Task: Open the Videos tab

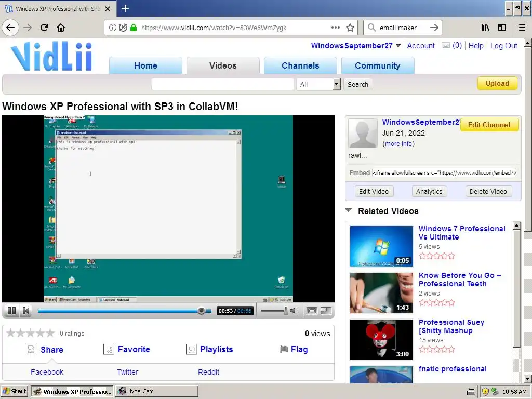Action: pos(223,65)
